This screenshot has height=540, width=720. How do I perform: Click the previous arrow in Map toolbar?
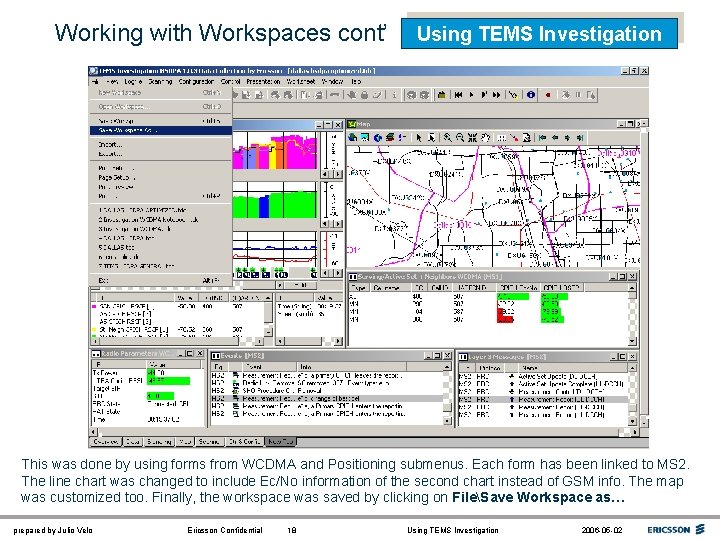tap(555, 137)
